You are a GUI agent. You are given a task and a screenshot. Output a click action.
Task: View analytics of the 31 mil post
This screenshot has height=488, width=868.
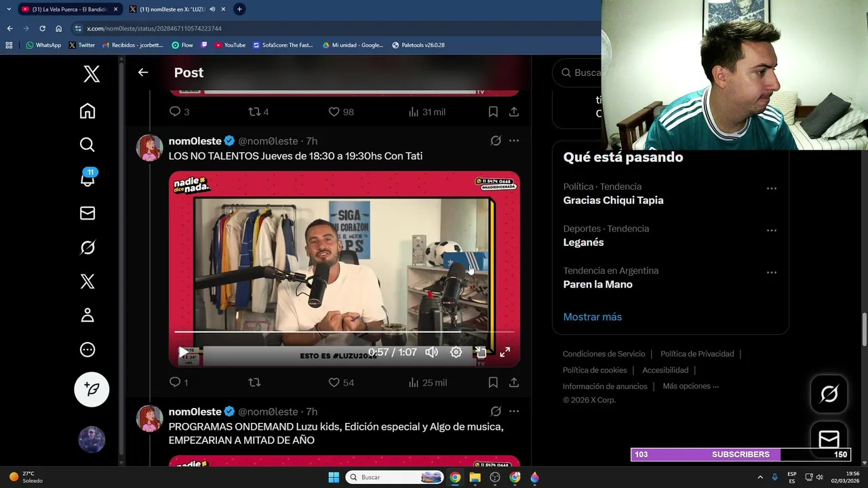click(427, 112)
